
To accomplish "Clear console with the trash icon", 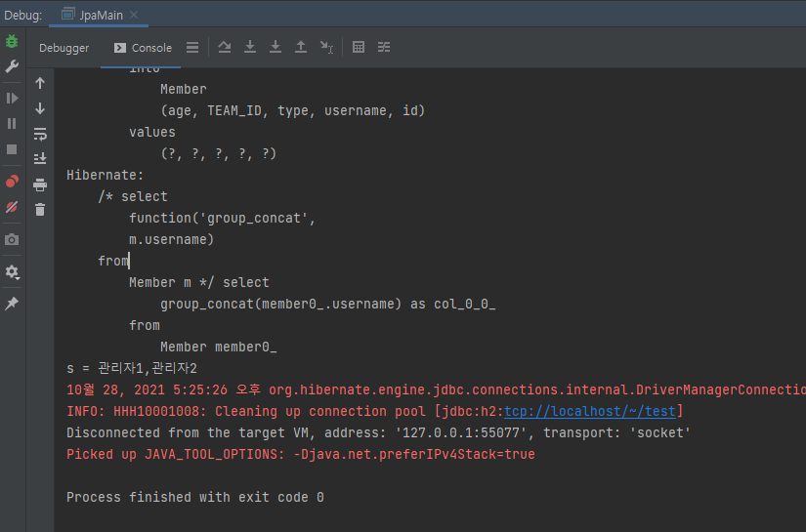I will coord(40,209).
